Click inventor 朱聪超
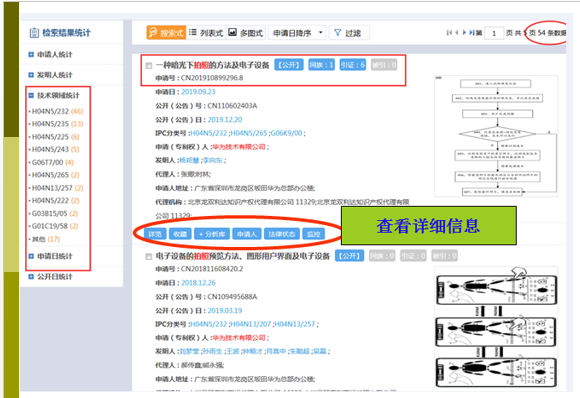Screen dimensions: 580x398 299,351
